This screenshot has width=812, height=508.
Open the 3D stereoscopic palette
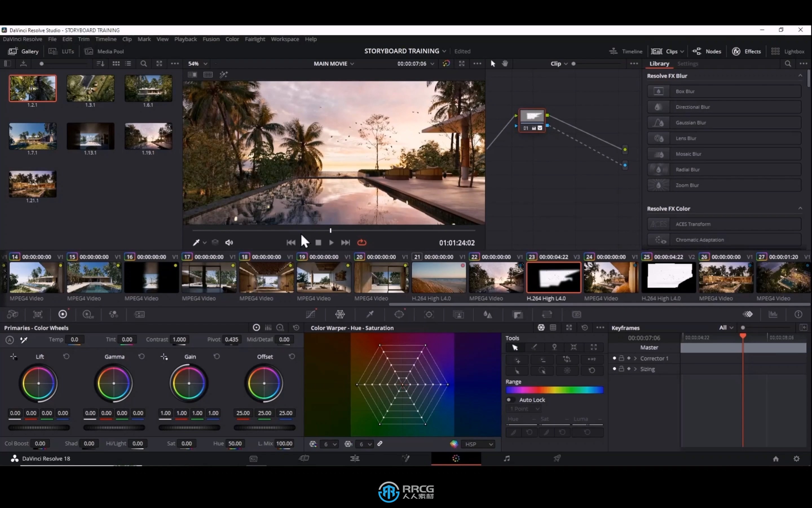click(577, 314)
